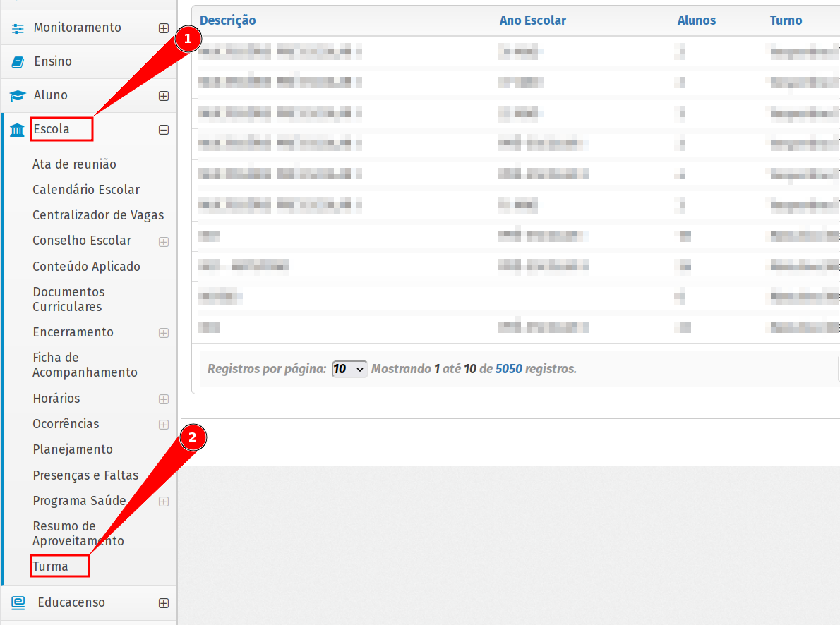Image resolution: width=840 pixels, height=625 pixels.
Task: Sort table by Descrição column header
Action: pos(228,20)
